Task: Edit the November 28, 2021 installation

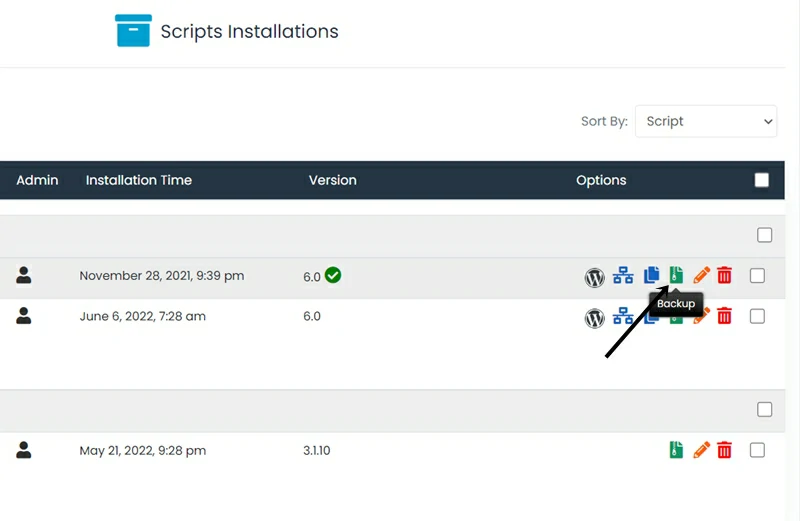Action: click(x=701, y=276)
